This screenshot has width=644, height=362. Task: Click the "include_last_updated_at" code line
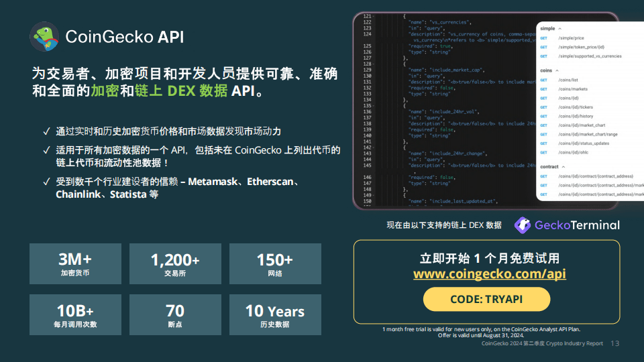[x=453, y=202]
